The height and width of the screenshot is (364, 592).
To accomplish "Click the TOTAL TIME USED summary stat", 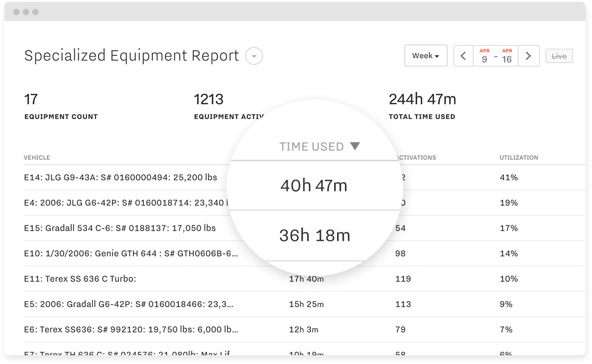I will coord(422,107).
